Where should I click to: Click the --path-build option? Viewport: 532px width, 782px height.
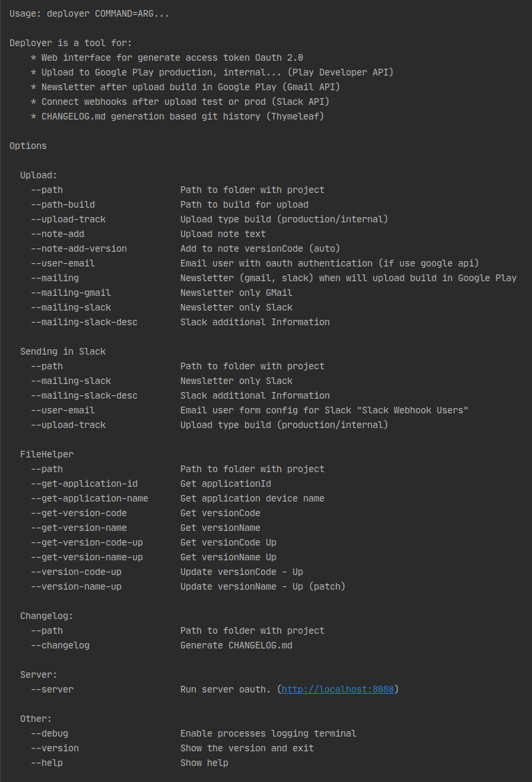click(63, 204)
